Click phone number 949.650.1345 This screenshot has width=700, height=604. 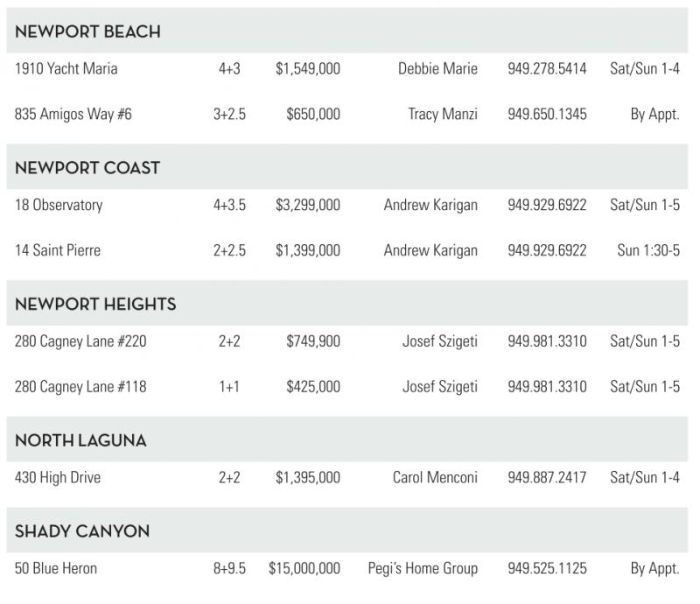pyautogui.click(x=547, y=114)
